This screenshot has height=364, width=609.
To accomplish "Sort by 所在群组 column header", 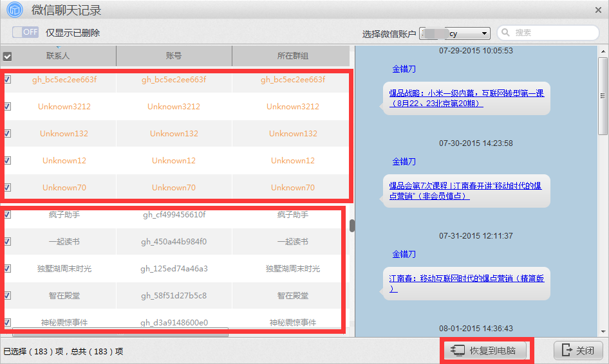I will pyautogui.click(x=292, y=56).
